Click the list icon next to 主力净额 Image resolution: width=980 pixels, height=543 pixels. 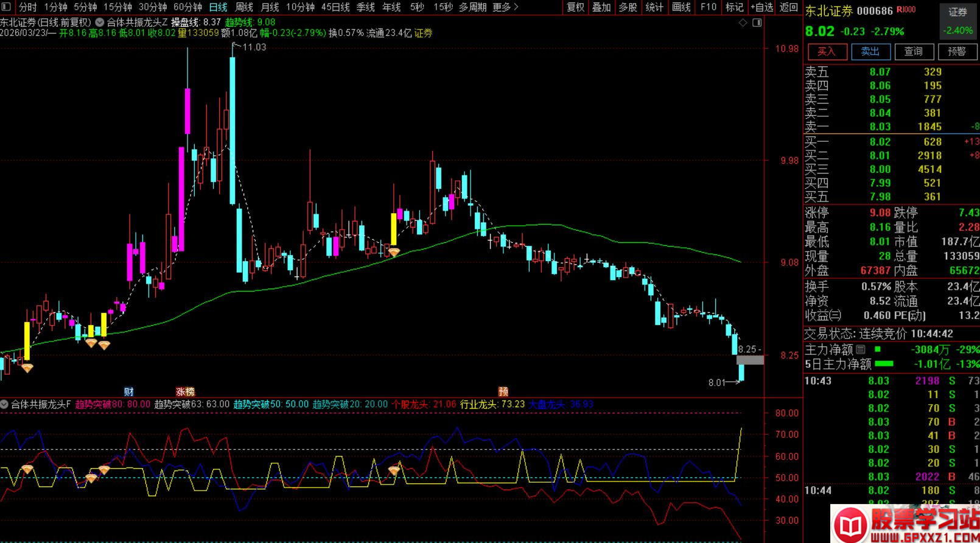click(x=860, y=349)
